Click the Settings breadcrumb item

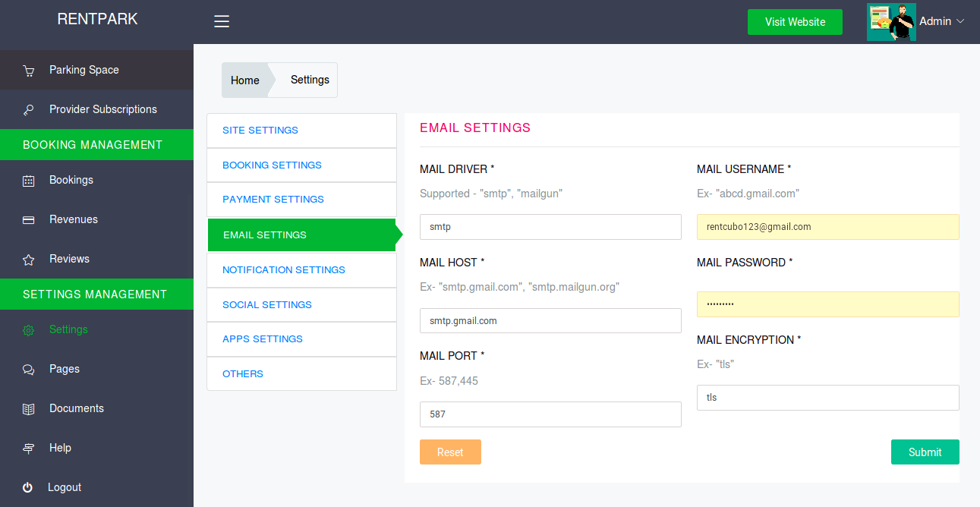(310, 80)
